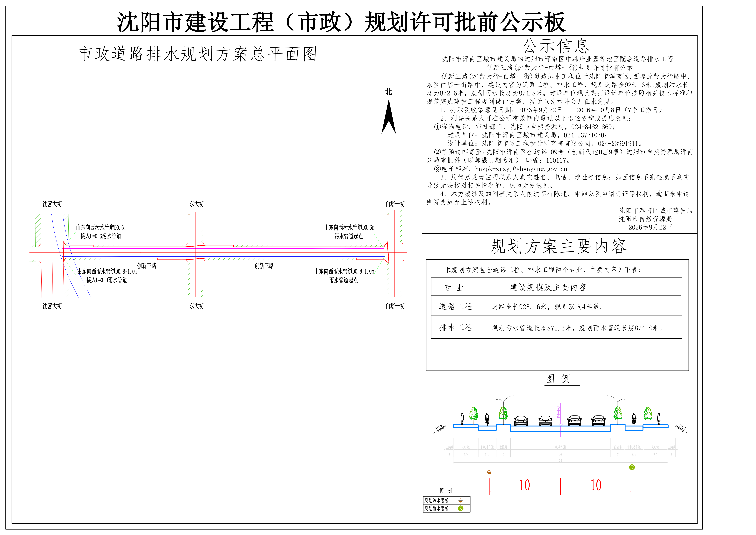Click the 东大街 label below the plan

tap(197, 306)
